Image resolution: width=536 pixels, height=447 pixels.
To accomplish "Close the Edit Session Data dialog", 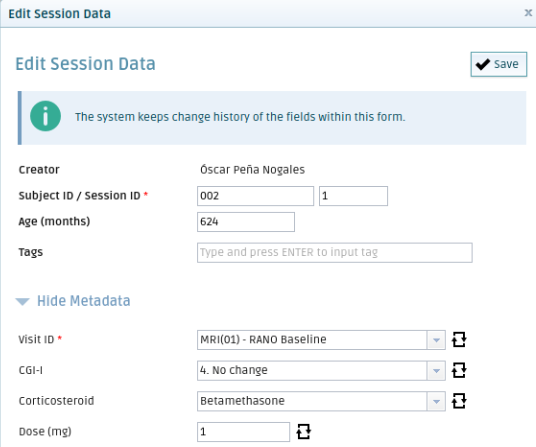I will (528, 13).
